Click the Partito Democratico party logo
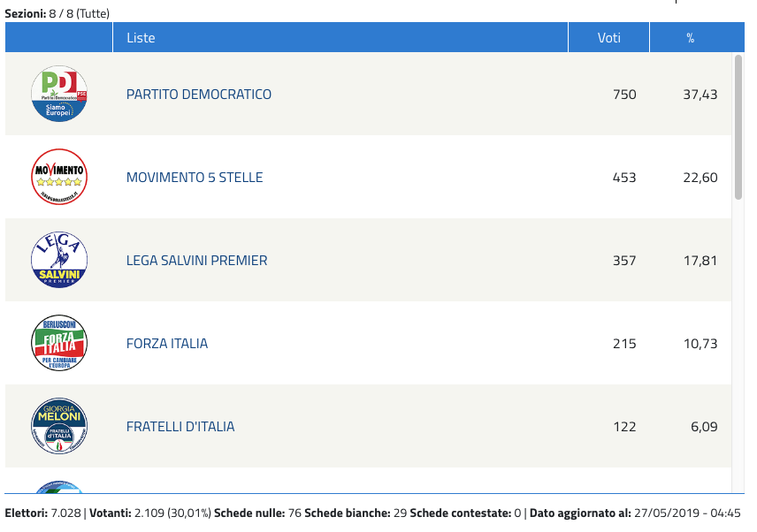 (x=59, y=94)
